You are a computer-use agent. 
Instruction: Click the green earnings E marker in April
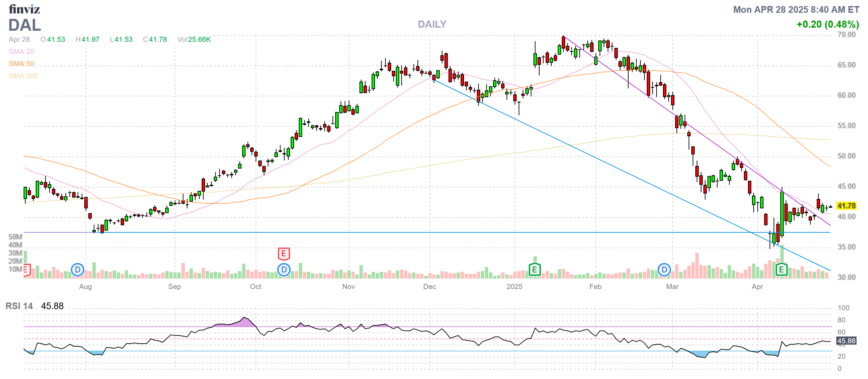pos(781,269)
